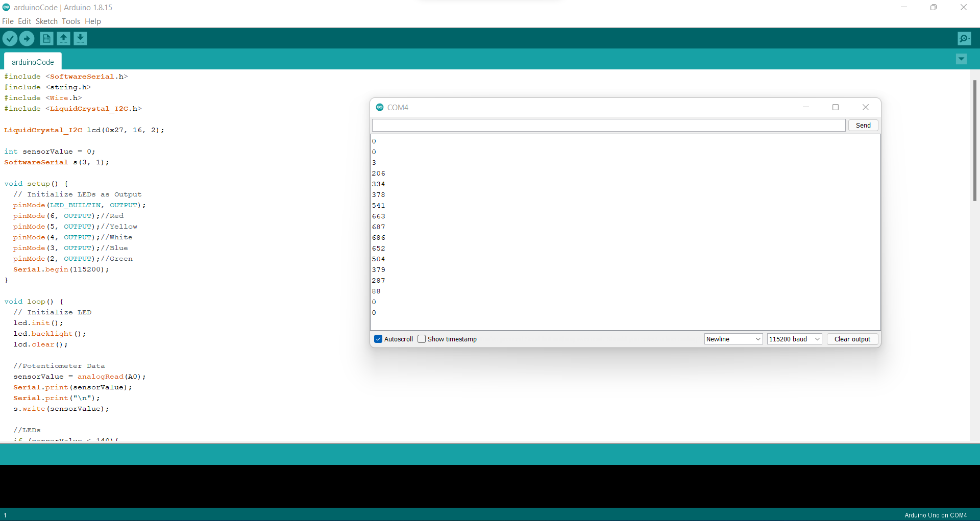Save the sketch with the down-arrow icon
Image resolution: width=980 pixels, height=521 pixels.
[80, 38]
